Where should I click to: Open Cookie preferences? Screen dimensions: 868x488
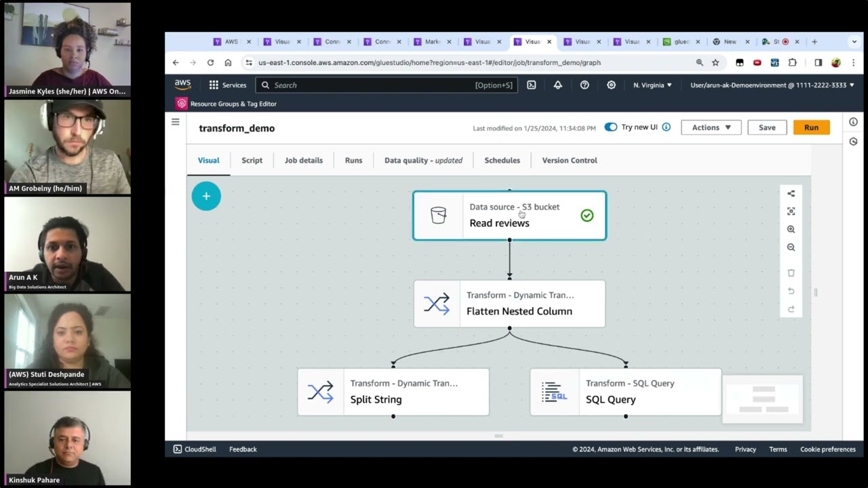click(828, 449)
